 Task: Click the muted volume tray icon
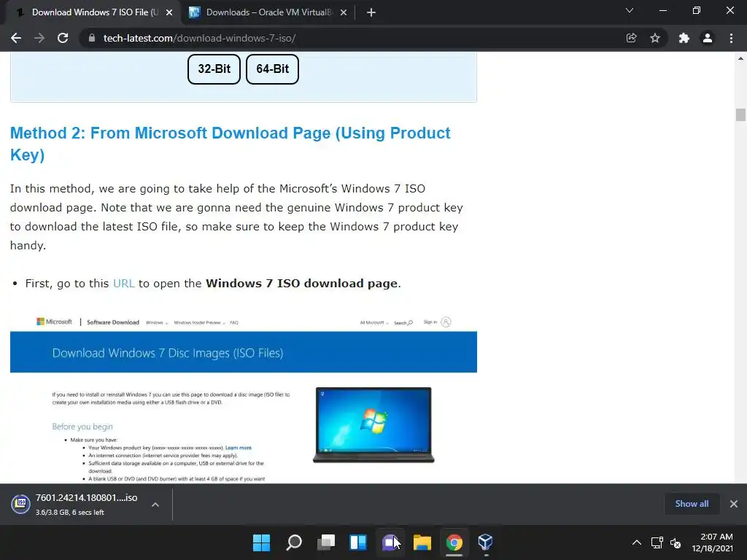coord(676,542)
